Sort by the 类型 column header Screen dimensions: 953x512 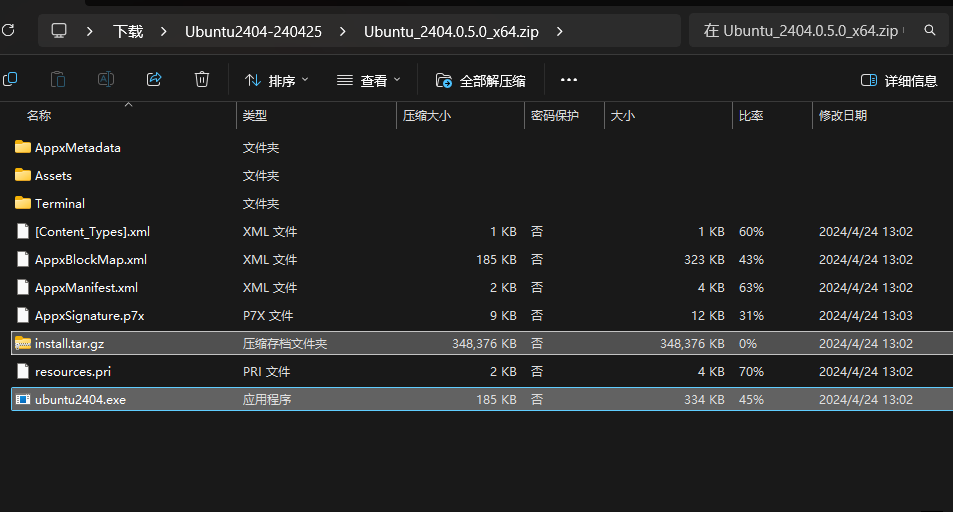(x=255, y=116)
